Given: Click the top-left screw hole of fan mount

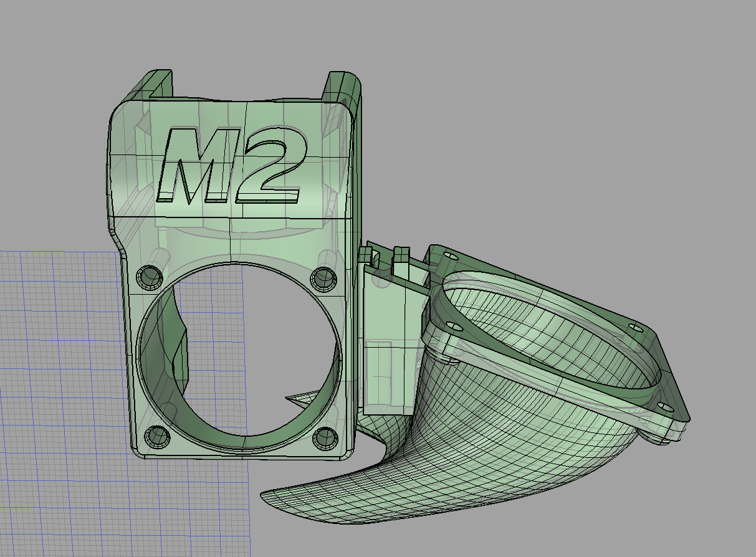Looking at the screenshot, I should click(x=150, y=275).
